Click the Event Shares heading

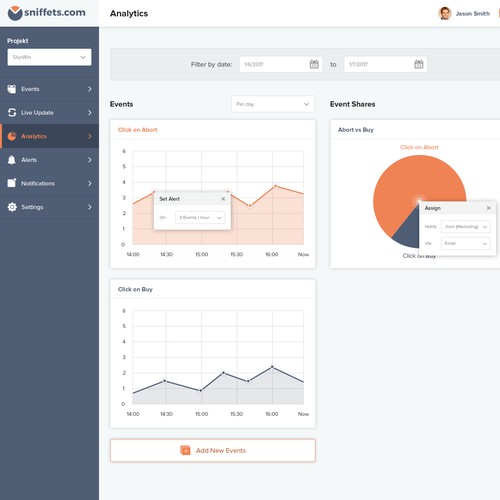[x=352, y=104]
